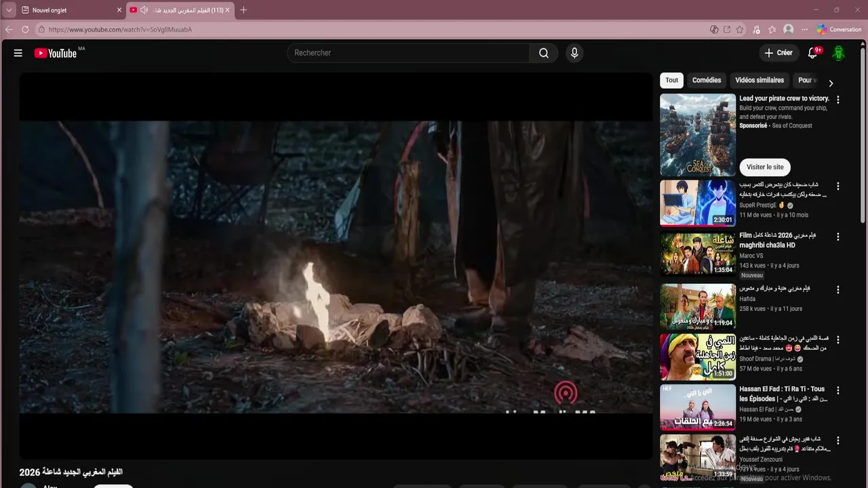Image resolution: width=868 pixels, height=488 pixels.
Task: Click the Créer button
Action: 778,53
